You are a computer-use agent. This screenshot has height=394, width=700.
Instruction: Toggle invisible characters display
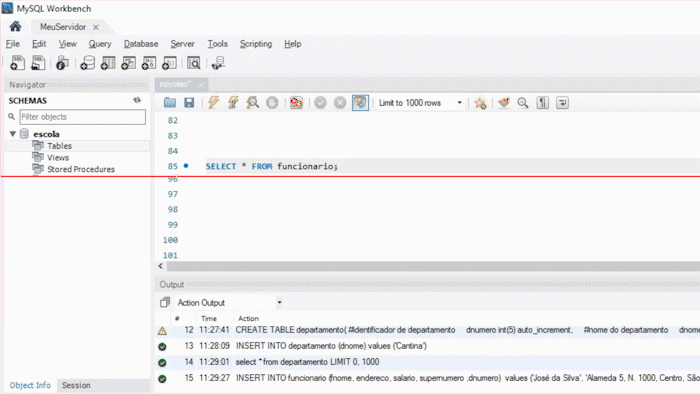click(542, 103)
